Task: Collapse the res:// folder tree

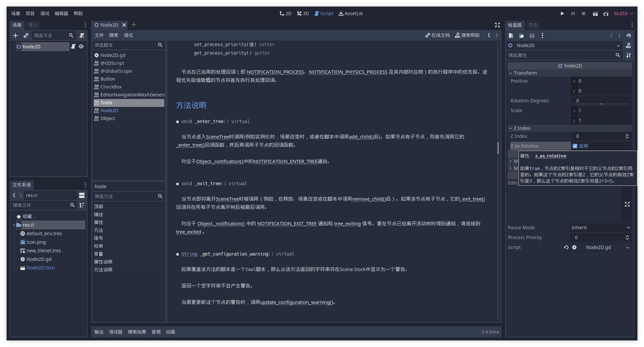Action: [14, 225]
